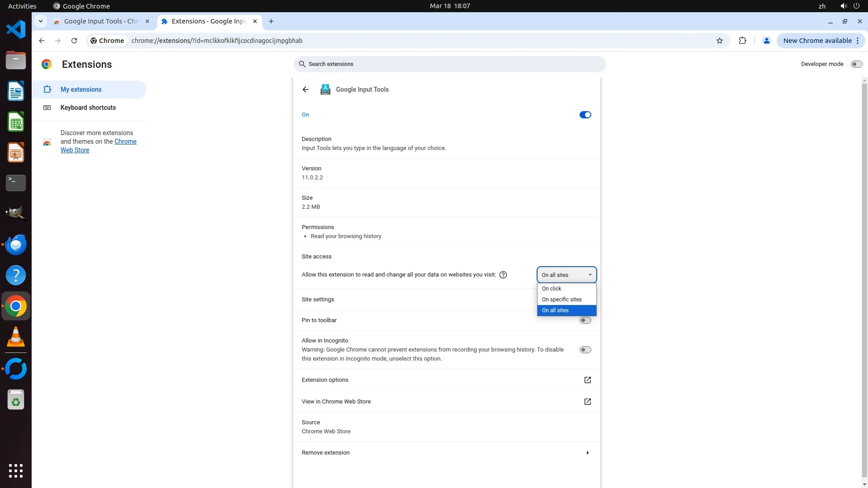Viewport: 868px width, 488px height.
Task: Click the Search extensions field
Action: tap(449, 64)
